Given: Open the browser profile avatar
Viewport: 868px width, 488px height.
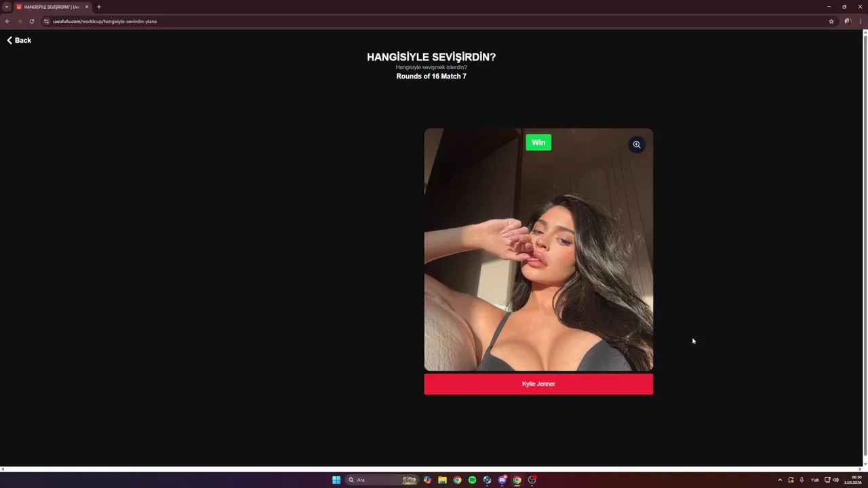Looking at the screenshot, I should 848,21.
